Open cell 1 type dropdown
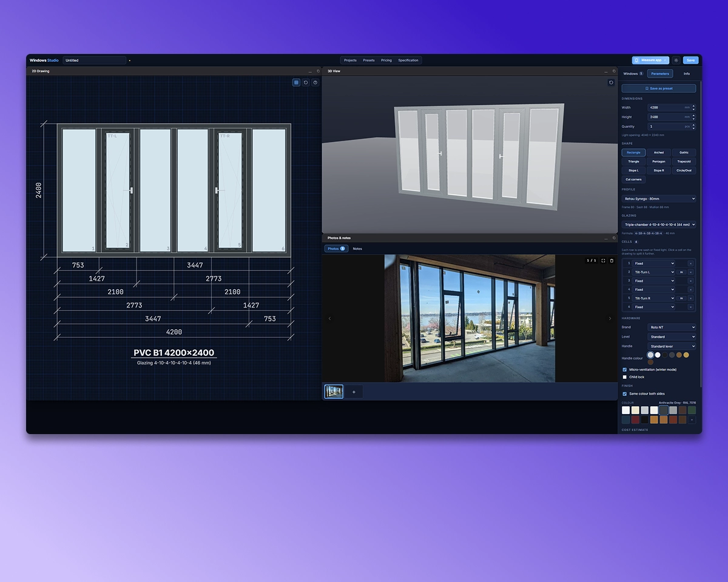Image resolution: width=728 pixels, height=582 pixels. click(654, 264)
